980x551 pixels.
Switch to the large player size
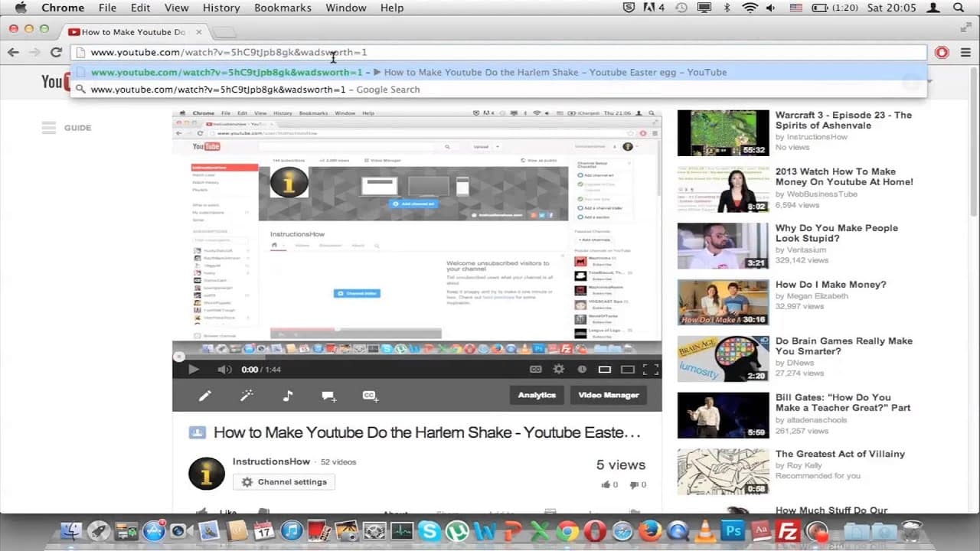click(628, 369)
